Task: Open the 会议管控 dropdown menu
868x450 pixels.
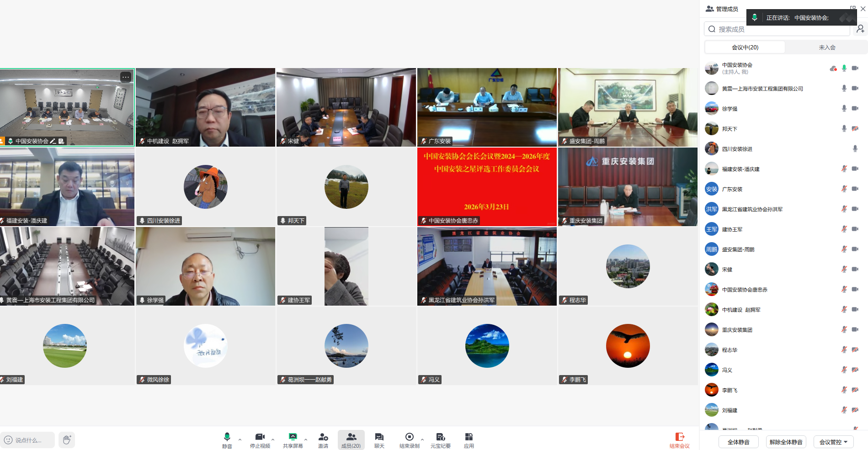Action: pyautogui.click(x=834, y=442)
